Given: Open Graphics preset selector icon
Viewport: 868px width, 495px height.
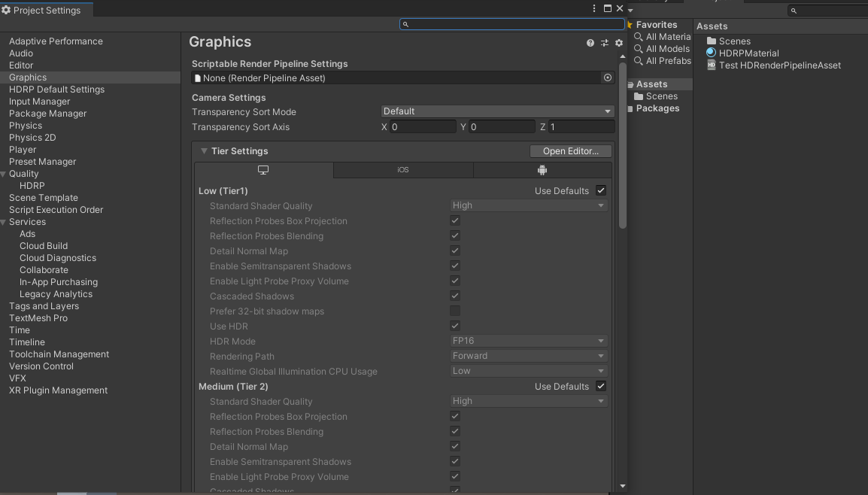Looking at the screenshot, I should [605, 43].
